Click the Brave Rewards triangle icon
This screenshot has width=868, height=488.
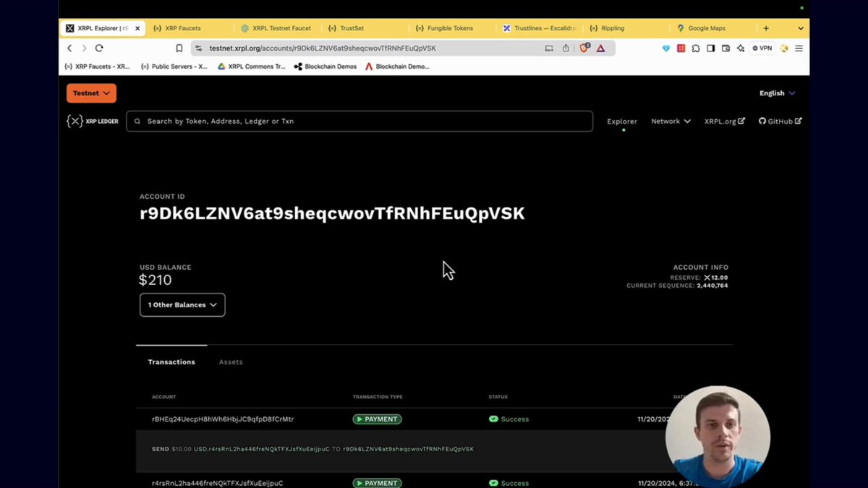tap(600, 48)
